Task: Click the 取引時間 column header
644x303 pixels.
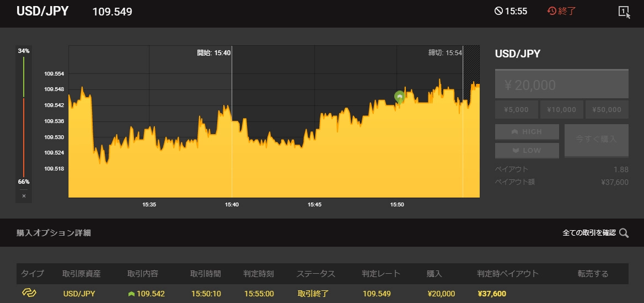Action: pos(205,274)
